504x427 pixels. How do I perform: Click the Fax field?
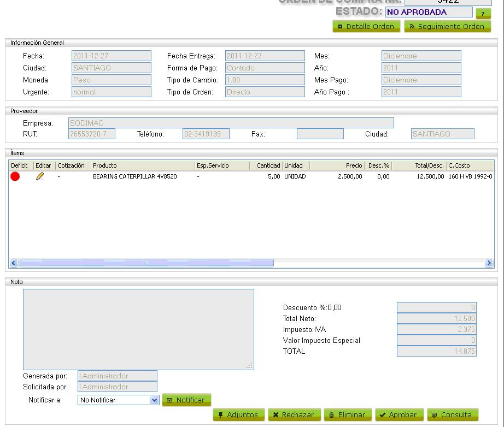click(320, 134)
